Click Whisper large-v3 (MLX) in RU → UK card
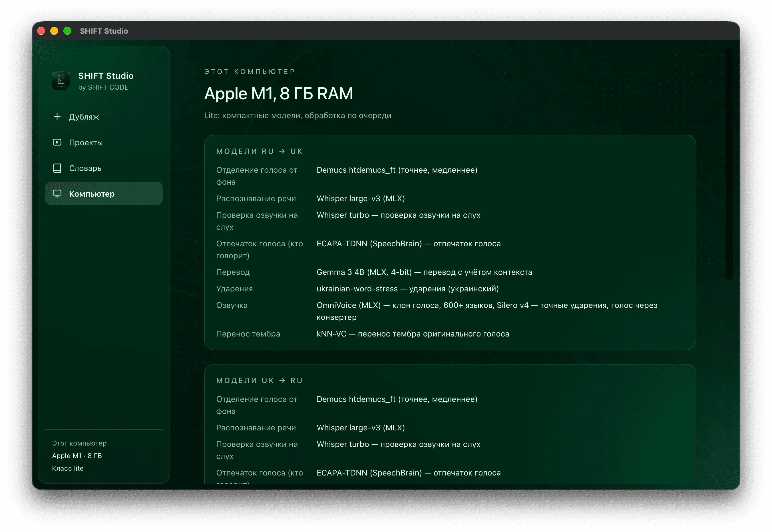The height and width of the screenshot is (532, 772). (361, 199)
